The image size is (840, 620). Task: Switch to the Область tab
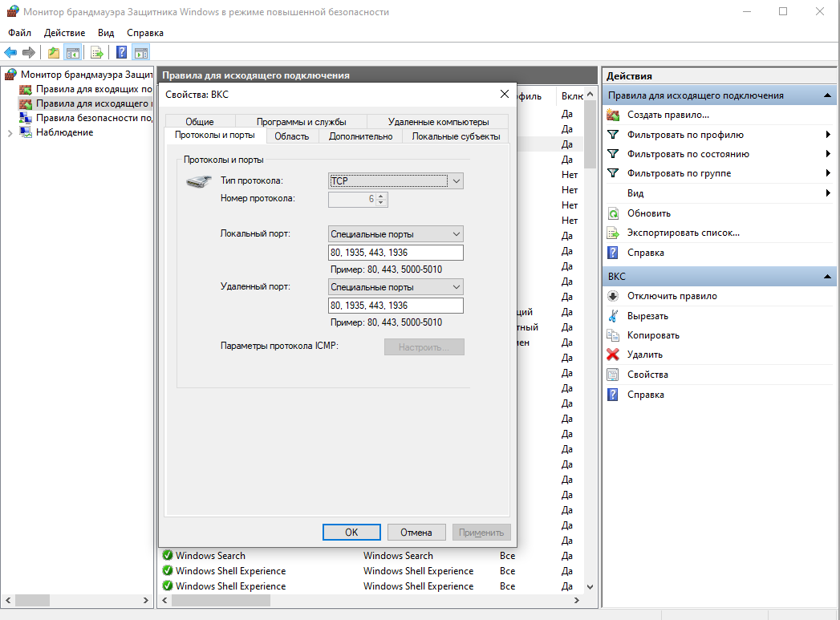[x=292, y=136]
